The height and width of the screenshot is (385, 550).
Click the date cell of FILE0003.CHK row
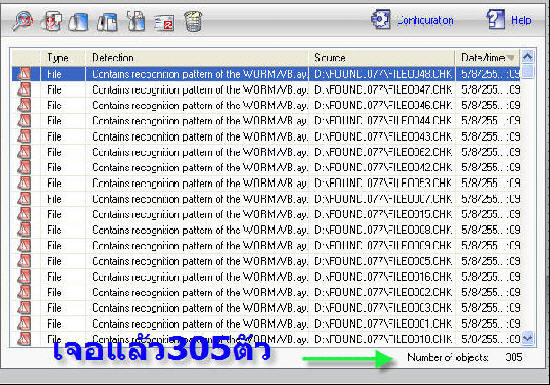tap(490, 308)
